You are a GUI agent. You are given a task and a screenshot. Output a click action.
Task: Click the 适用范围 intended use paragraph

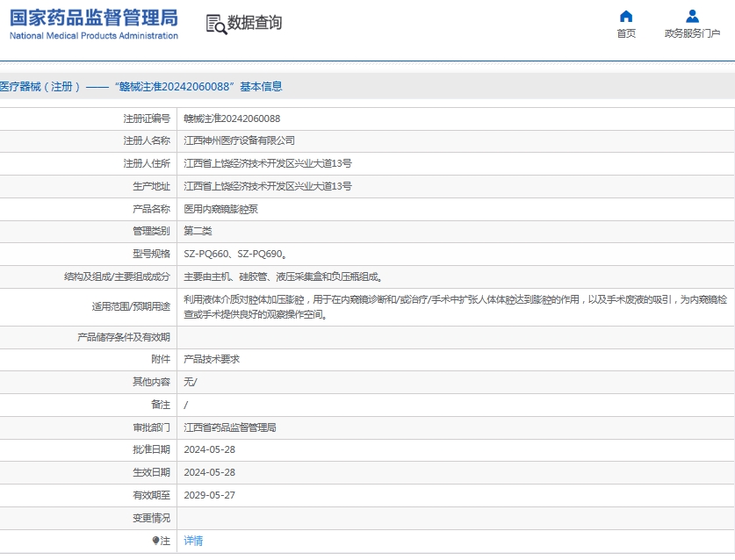(x=455, y=307)
